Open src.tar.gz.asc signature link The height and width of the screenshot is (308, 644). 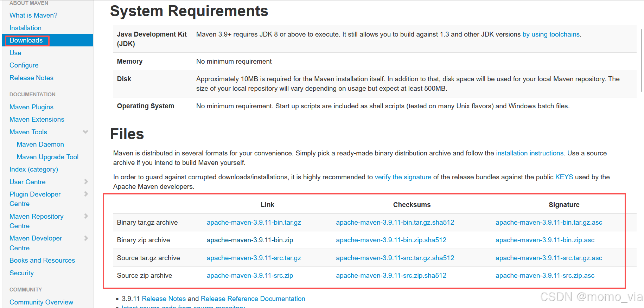(549, 258)
